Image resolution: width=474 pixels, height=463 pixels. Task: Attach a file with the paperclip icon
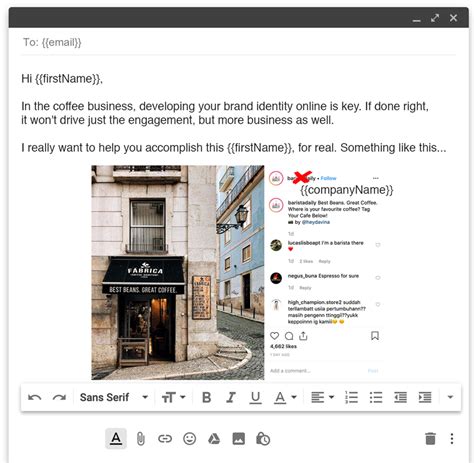click(x=141, y=439)
